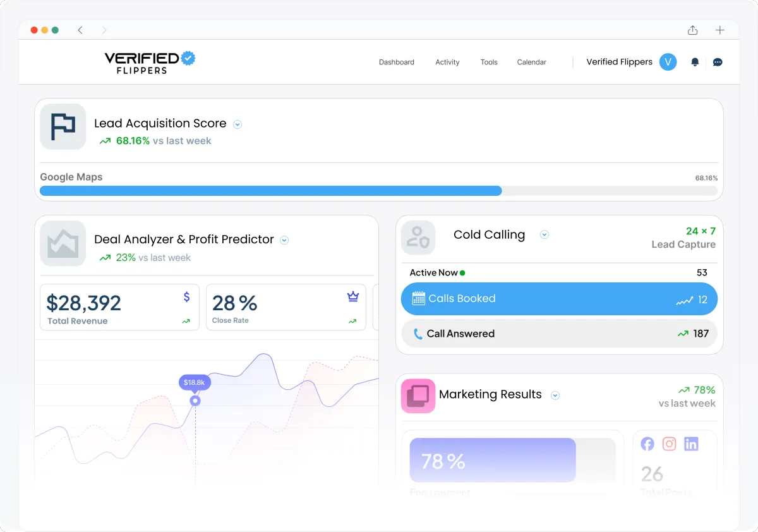Click the $18.8k chart marker

(x=195, y=401)
